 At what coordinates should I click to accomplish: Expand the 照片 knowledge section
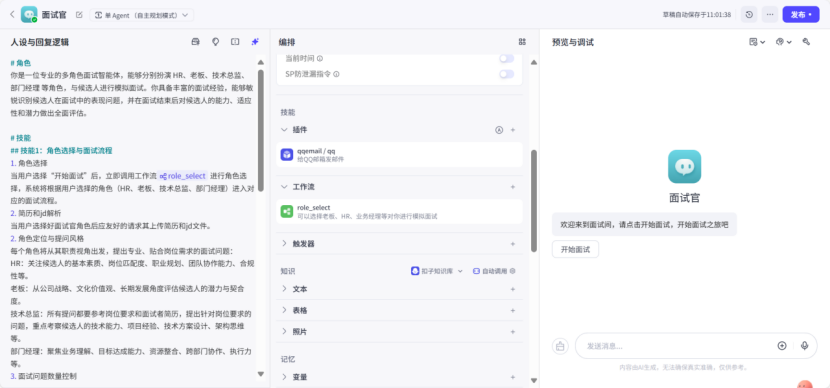pyautogui.click(x=284, y=331)
